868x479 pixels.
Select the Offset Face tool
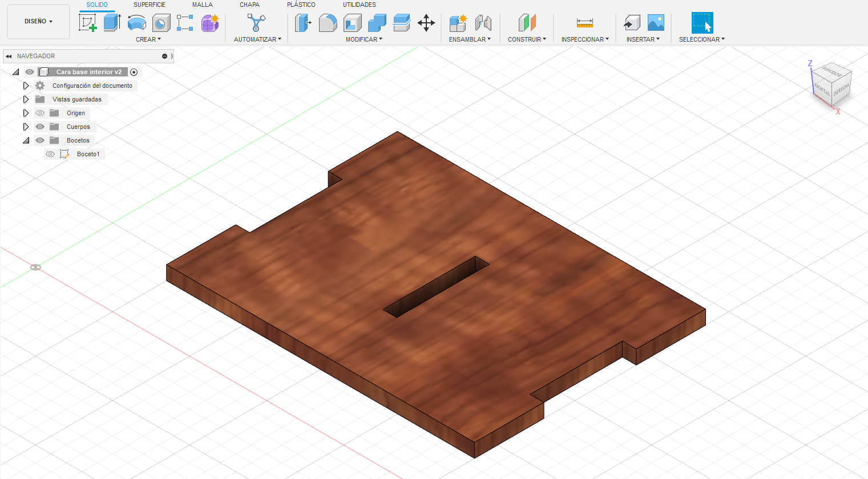click(x=402, y=23)
